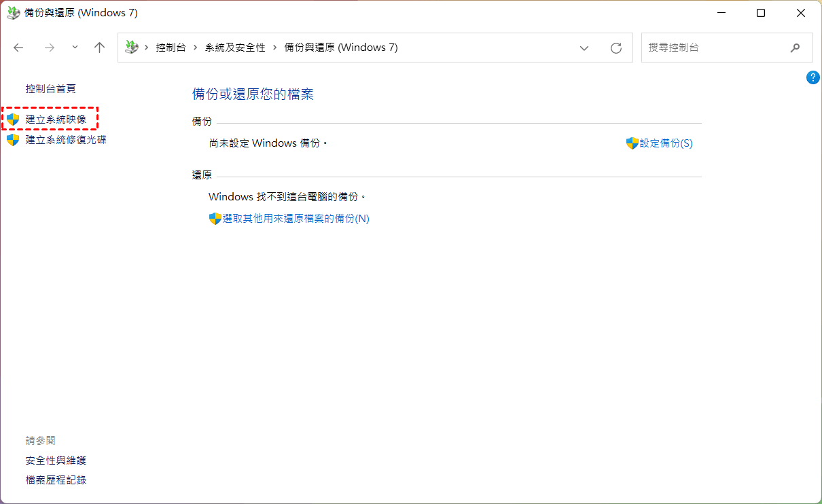822x504 pixels.
Task: Go up one level with the up arrow
Action: (x=100, y=48)
